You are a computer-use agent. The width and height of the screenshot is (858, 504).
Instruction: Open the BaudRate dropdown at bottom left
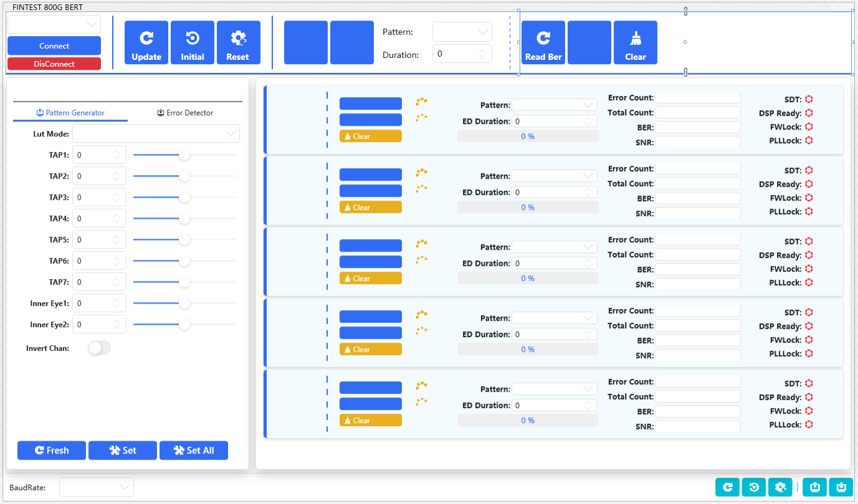[x=97, y=487]
